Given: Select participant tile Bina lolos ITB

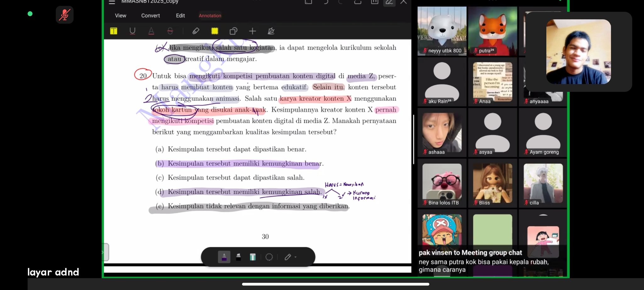Looking at the screenshot, I should [x=442, y=183].
